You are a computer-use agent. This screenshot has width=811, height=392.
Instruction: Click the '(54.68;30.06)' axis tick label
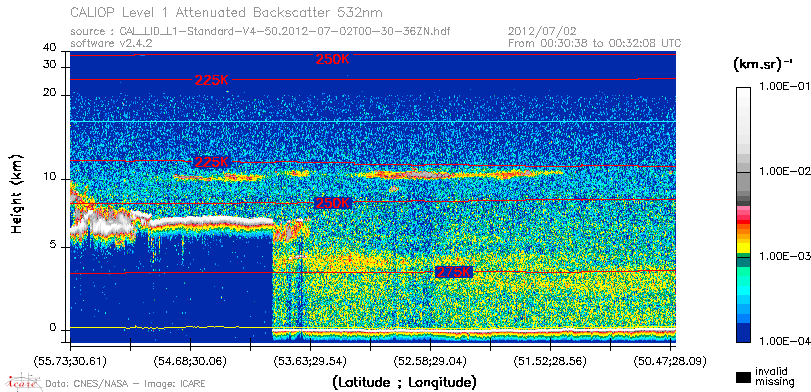190,360
